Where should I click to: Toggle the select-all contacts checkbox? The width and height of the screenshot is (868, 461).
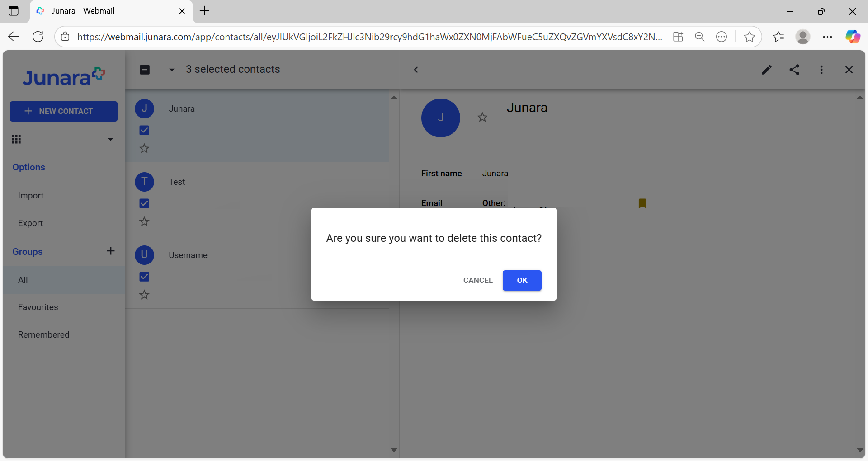click(145, 70)
